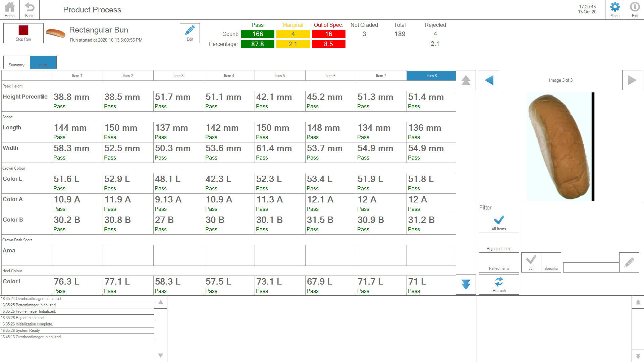Enable the All Items filter
The width and height of the screenshot is (644, 362).
pos(499,223)
